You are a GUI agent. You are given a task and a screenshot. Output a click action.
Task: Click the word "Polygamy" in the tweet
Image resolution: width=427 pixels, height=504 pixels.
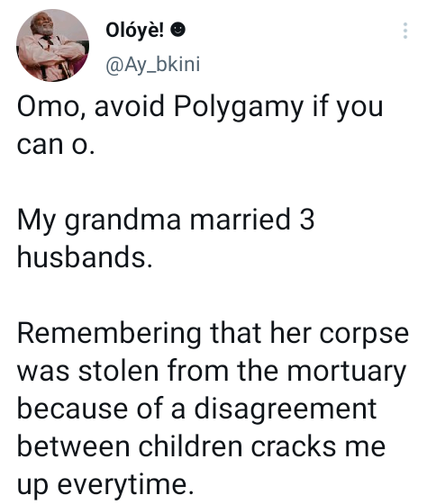(x=239, y=108)
